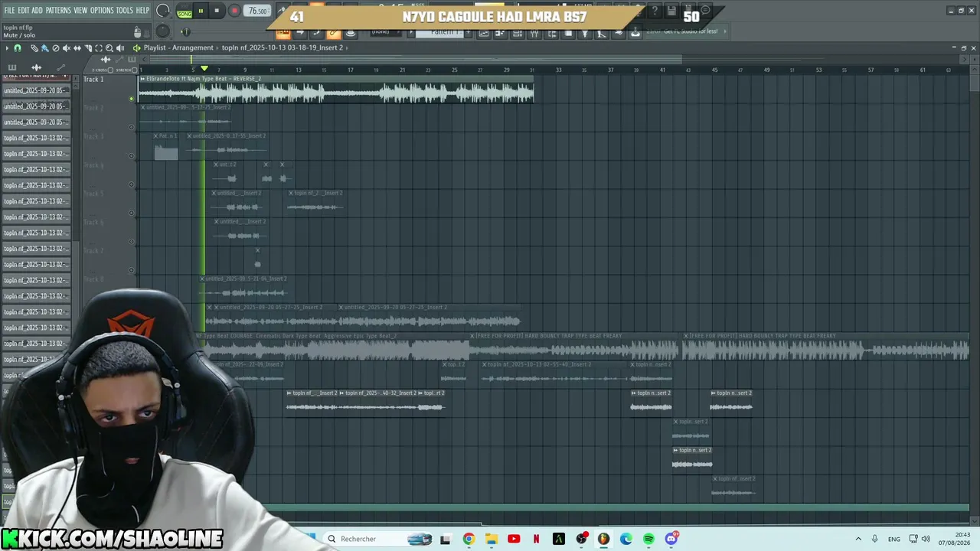The width and height of the screenshot is (980, 551).
Task: Select the Delete tool
Action: pos(55,48)
